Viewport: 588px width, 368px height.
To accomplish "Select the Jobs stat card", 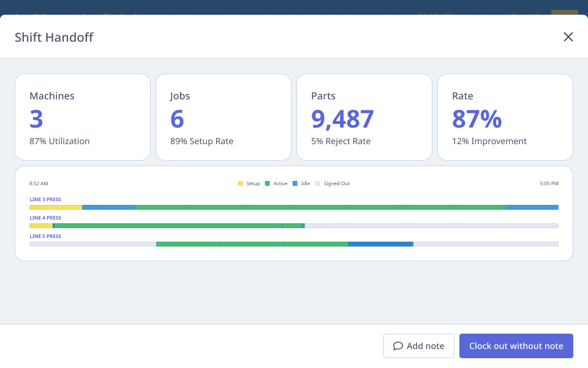I will pos(224,117).
